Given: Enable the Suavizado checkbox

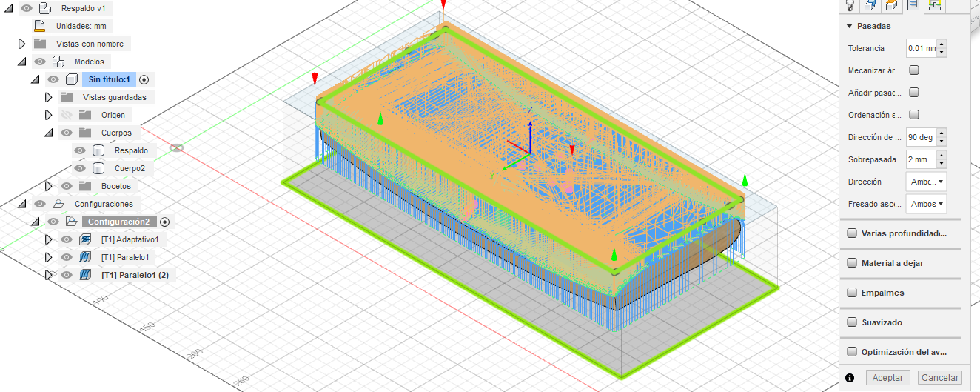Looking at the screenshot, I should click(852, 322).
